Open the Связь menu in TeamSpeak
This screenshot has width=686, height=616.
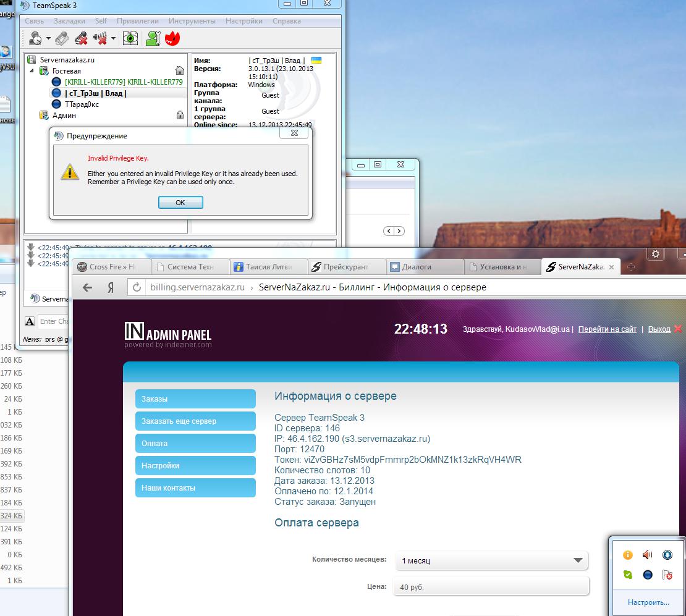34,21
